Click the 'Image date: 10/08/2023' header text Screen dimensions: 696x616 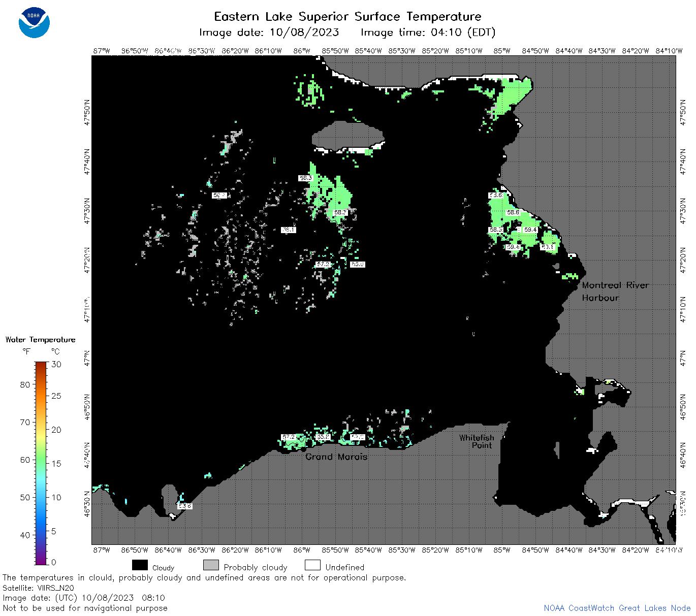(x=269, y=33)
